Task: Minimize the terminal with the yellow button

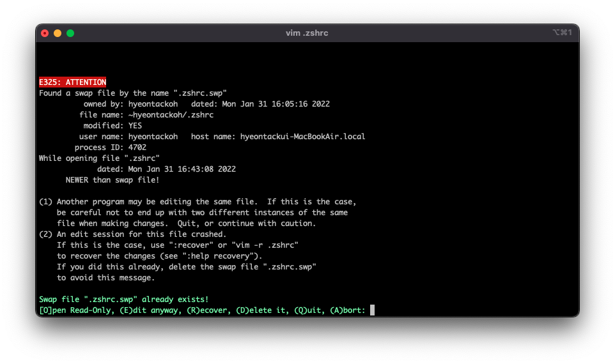Action: (x=58, y=33)
